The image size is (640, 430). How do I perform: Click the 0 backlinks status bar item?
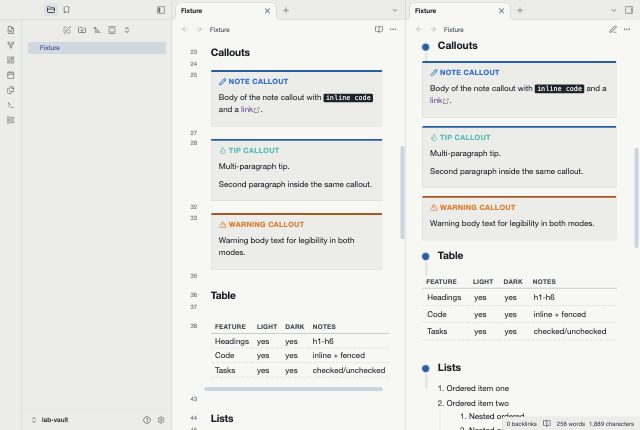point(521,424)
